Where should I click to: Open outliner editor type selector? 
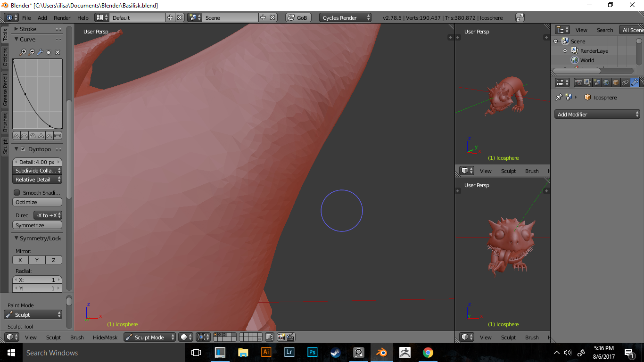[x=562, y=30]
